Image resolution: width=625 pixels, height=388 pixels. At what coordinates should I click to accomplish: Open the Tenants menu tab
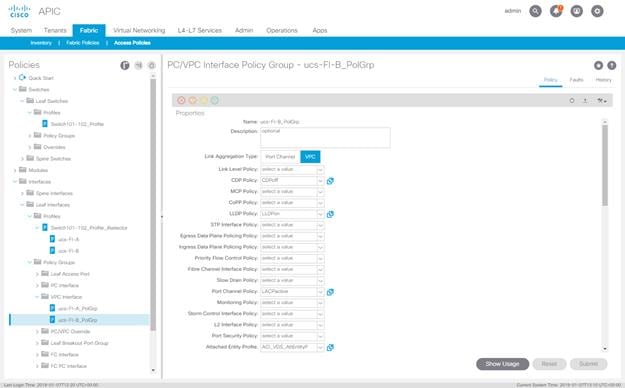click(x=55, y=30)
